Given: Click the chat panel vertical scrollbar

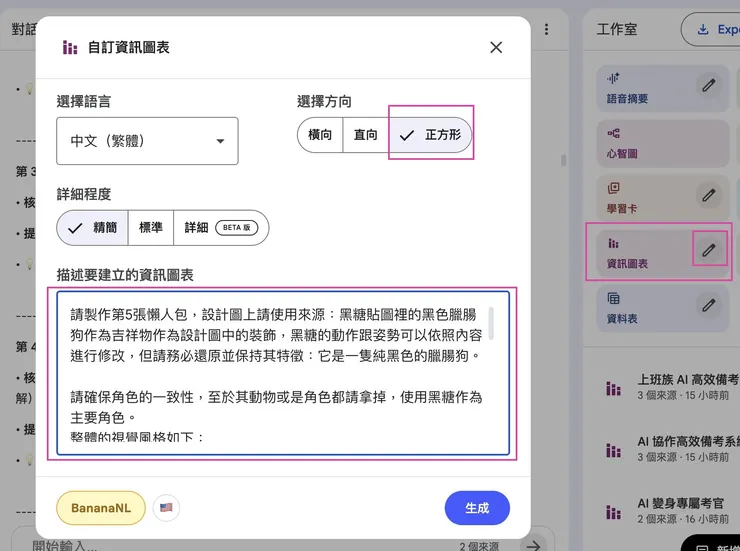Looking at the screenshot, I should (x=563, y=160).
